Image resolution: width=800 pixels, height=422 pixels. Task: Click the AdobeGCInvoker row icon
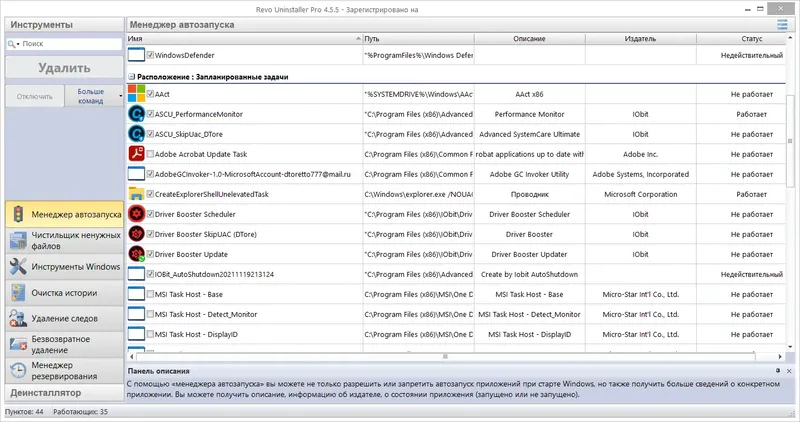pyautogui.click(x=136, y=173)
